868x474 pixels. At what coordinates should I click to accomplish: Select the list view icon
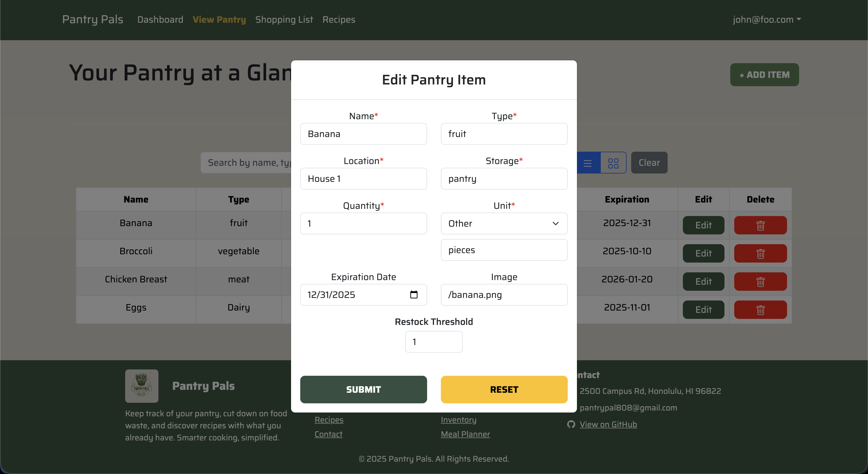pyautogui.click(x=588, y=163)
